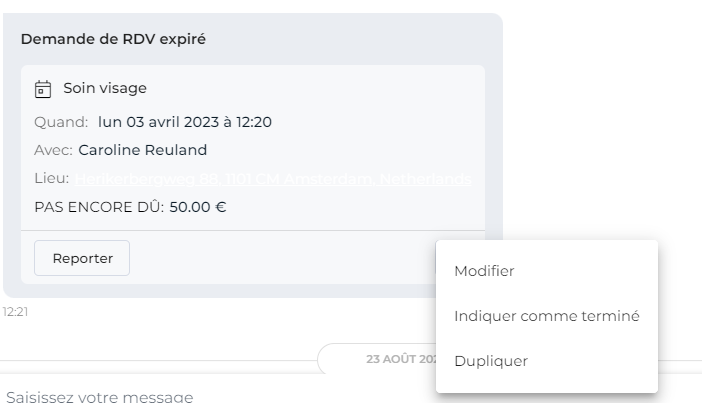Viewport: 702px width, 403px height.
Task: Click the PAS ENCORE DÛ label
Action: 99,207
